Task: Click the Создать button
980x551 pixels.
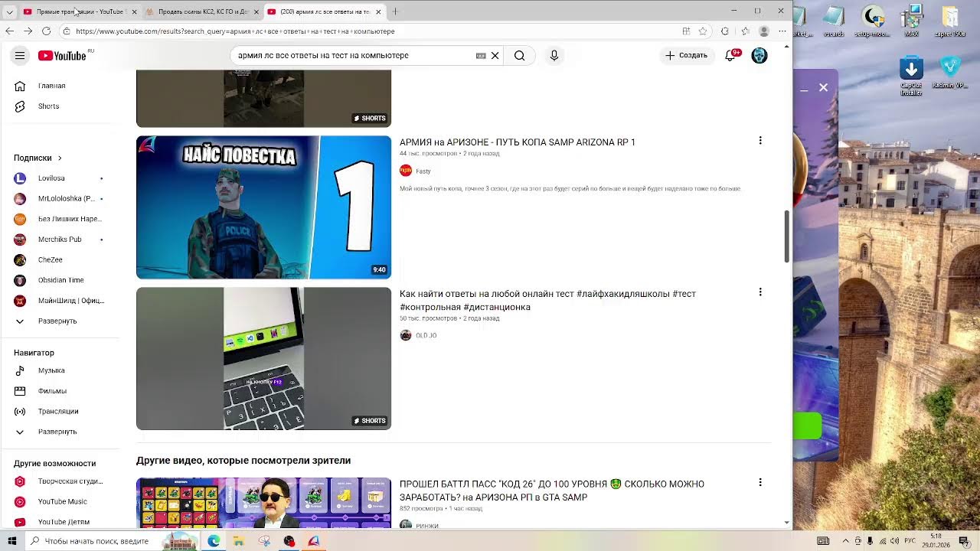Action: [x=687, y=55]
